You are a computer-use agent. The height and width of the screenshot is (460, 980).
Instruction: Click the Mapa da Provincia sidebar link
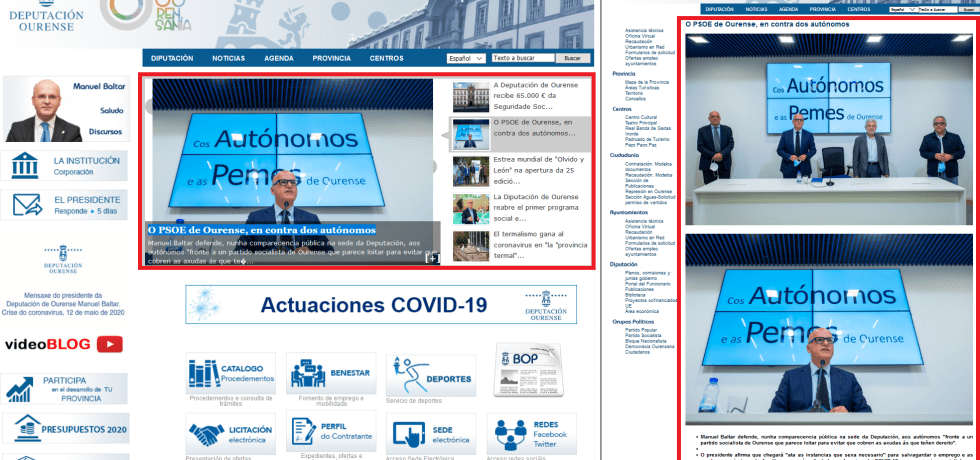(645, 82)
